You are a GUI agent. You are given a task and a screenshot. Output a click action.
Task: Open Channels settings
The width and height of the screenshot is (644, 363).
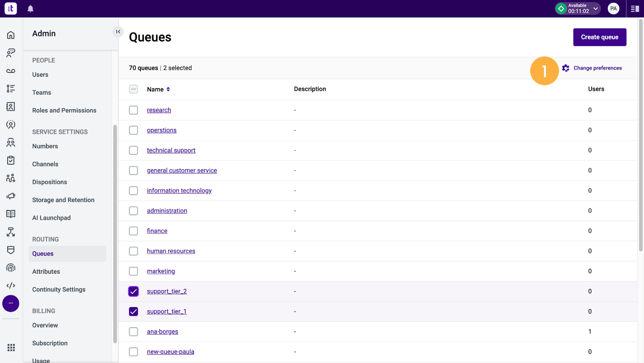(x=45, y=164)
